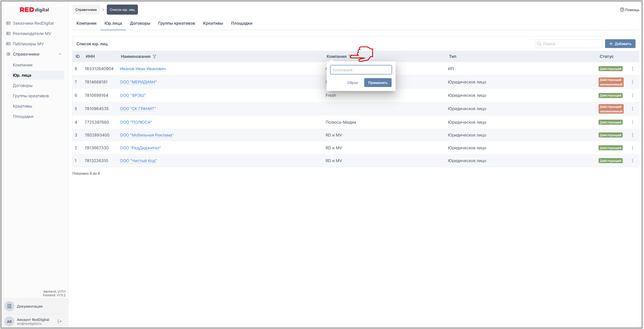
Task: Switch to the Договоры tab
Action: 140,23
